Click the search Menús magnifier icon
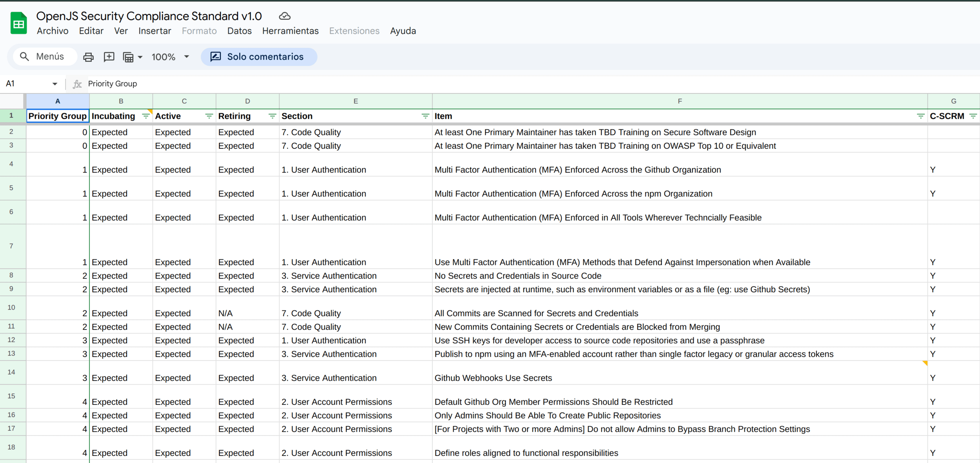Viewport: 980px width, 463px height. click(x=24, y=57)
